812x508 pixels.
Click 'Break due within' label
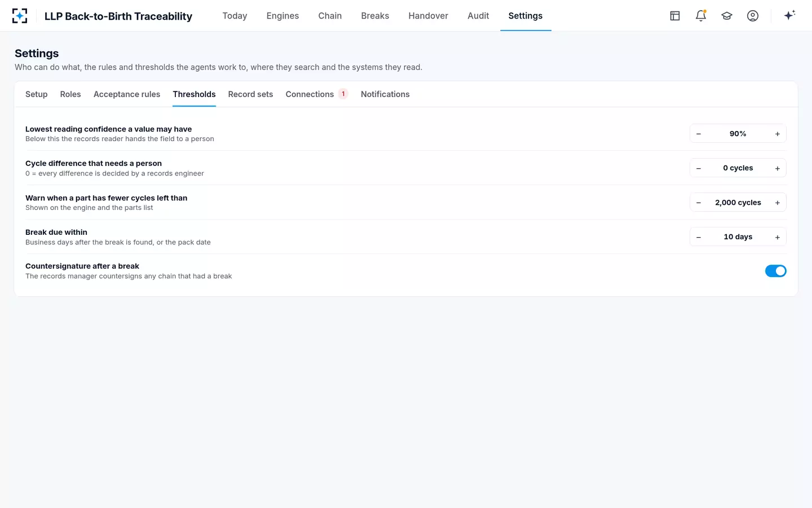pyautogui.click(x=56, y=232)
